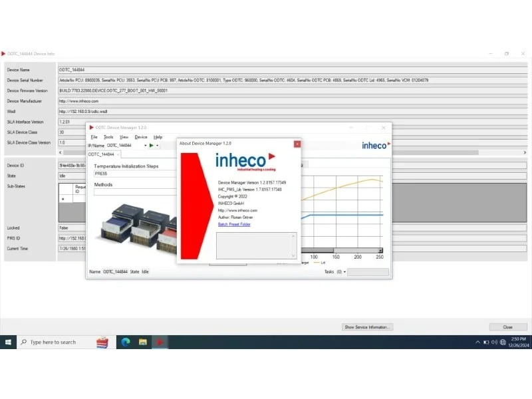Click the red arrow icon in Device Manager title bar
The height and width of the screenshot is (399, 532).
[x=91, y=128]
